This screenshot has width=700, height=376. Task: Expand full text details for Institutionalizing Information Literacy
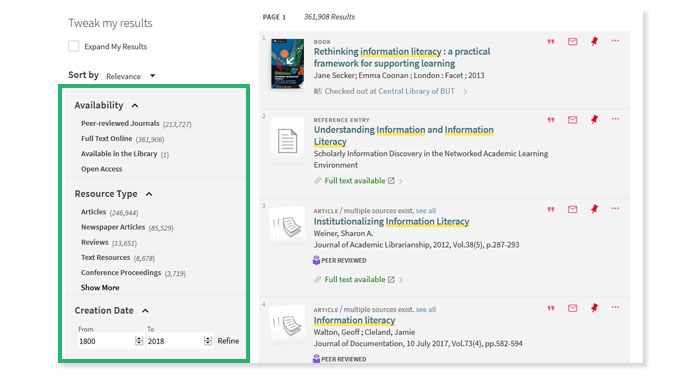(x=401, y=280)
